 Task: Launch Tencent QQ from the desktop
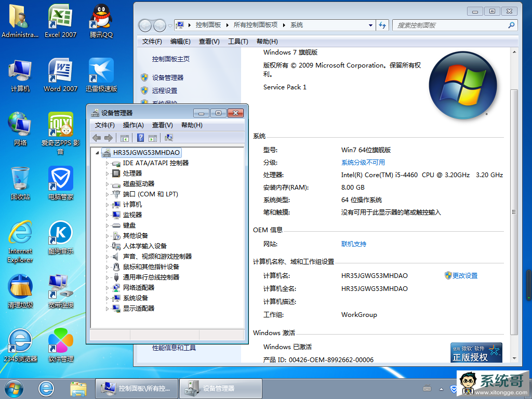[x=101, y=21]
